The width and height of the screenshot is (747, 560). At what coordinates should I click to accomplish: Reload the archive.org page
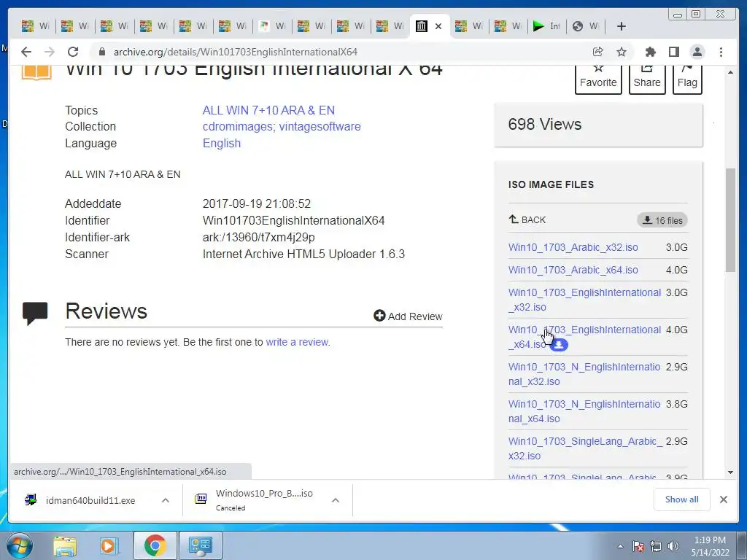pos(73,52)
